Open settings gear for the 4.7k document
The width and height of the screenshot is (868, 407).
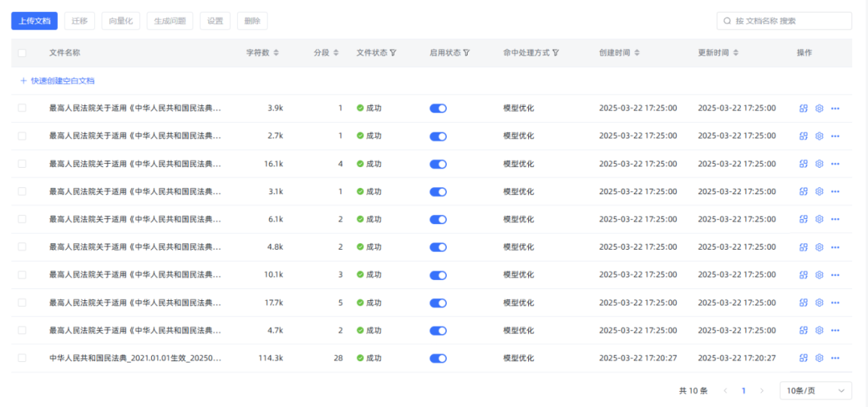(x=820, y=330)
